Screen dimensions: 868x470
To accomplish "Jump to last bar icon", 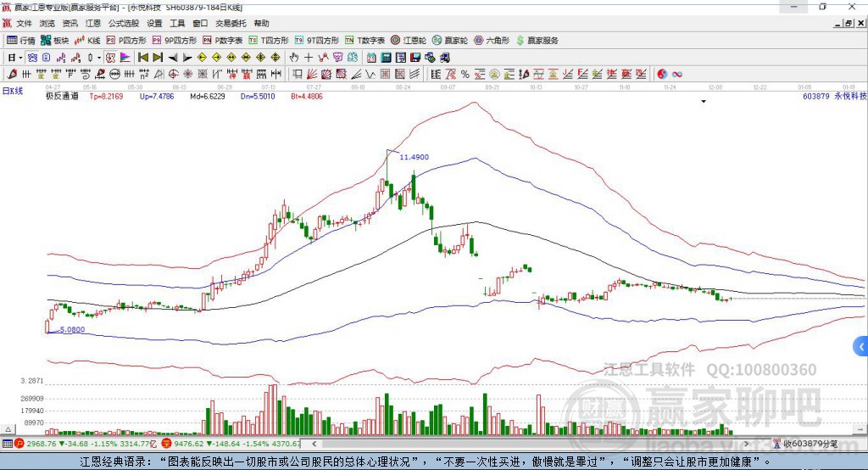I will click(x=158, y=58).
